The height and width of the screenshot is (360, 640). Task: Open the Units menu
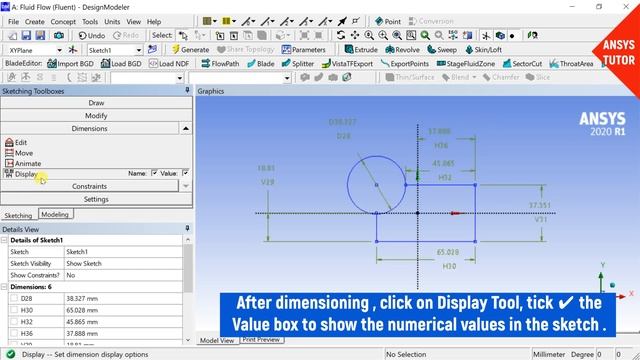click(112, 22)
